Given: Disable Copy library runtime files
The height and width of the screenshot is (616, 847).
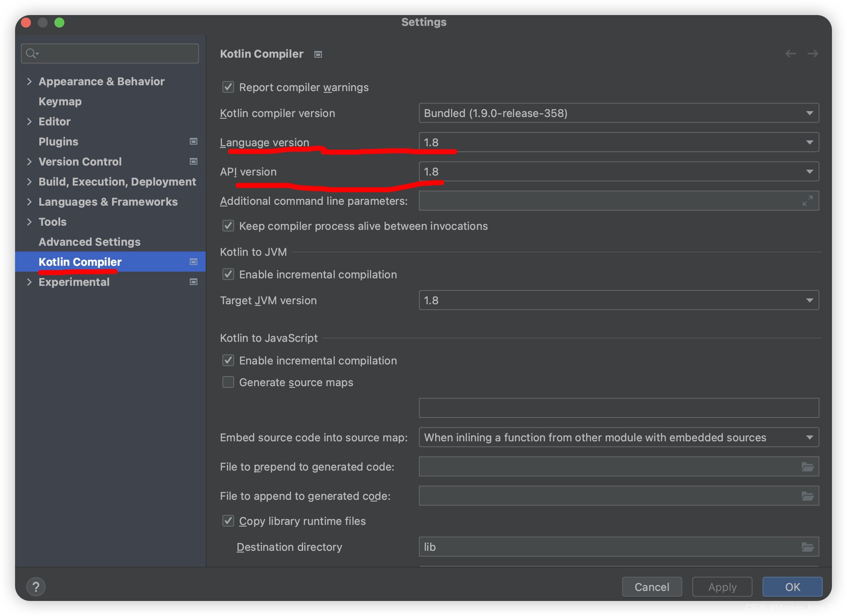Looking at the screenshot, I should [228, 521].
